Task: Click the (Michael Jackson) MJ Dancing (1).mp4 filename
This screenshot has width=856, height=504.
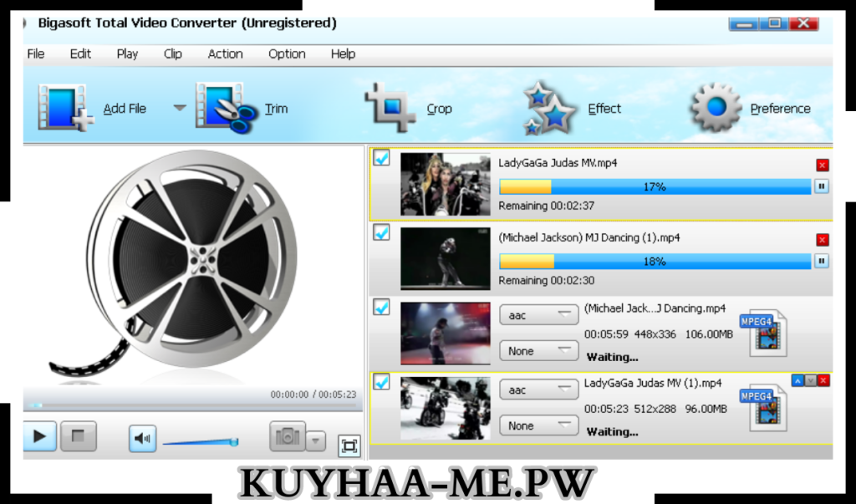Action: click(x=589, y=237)
